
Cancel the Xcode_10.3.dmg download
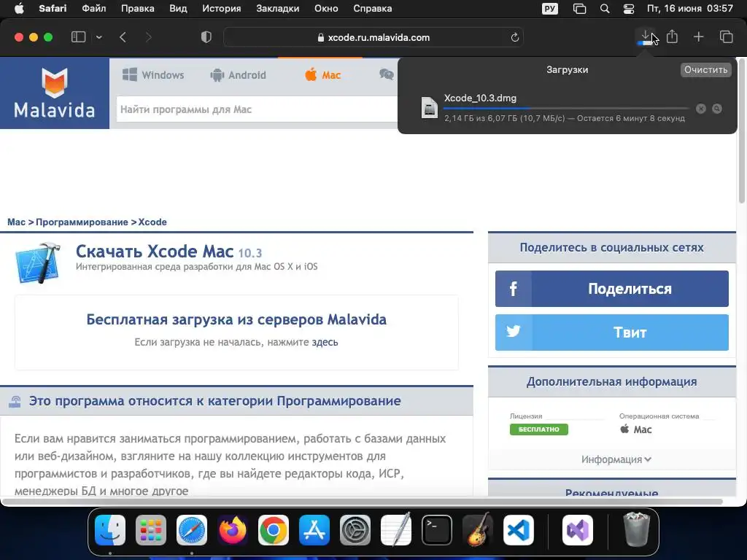701,109
